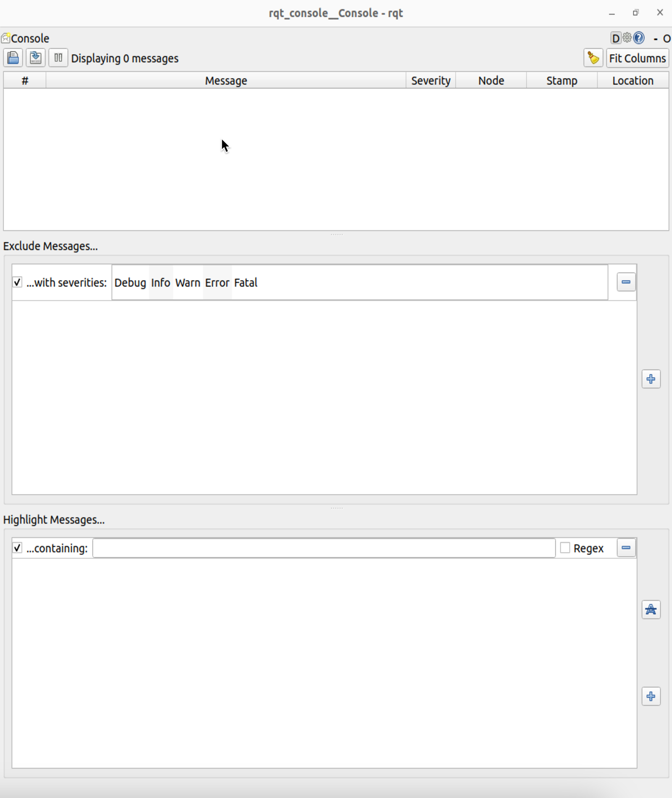Click the save messages to file icon
Image resolution: width=672 pixels, height=798 pixels.
coord(36,58)
